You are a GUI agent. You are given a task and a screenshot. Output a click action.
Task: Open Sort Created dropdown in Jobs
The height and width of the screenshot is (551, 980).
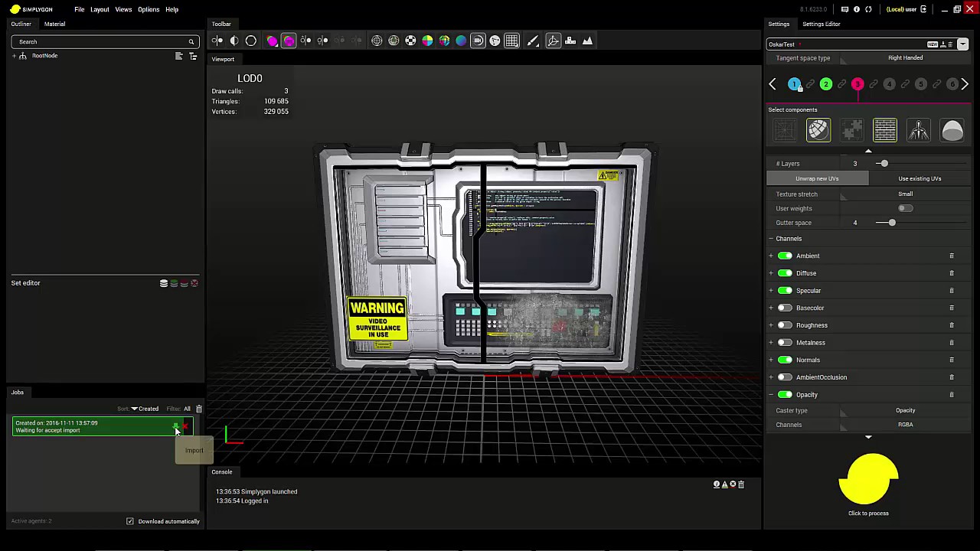pos(145,409)
